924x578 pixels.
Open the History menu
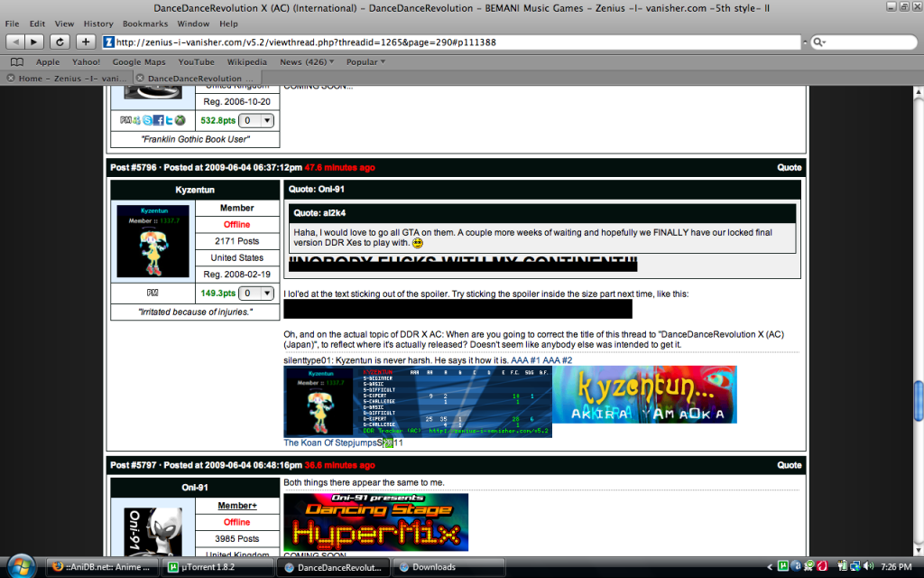97,23
